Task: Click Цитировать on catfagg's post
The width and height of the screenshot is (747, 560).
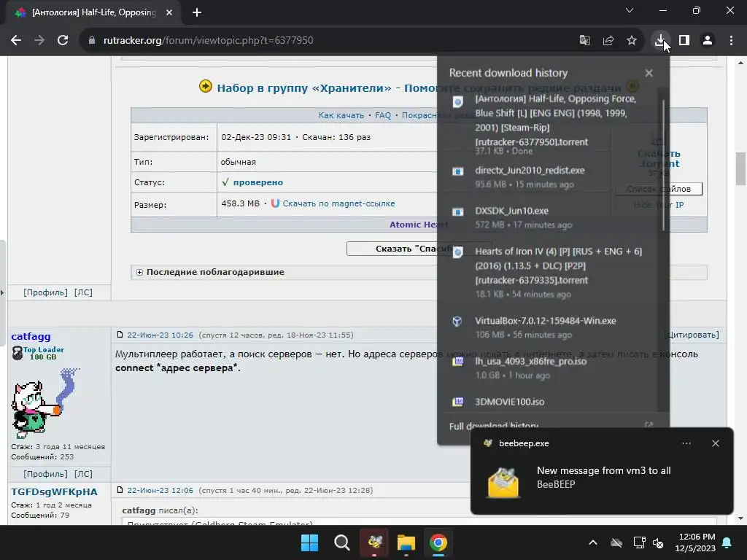Action: pos(692,335)
